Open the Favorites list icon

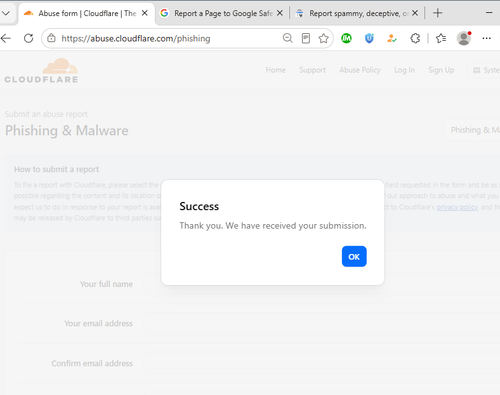441,38
